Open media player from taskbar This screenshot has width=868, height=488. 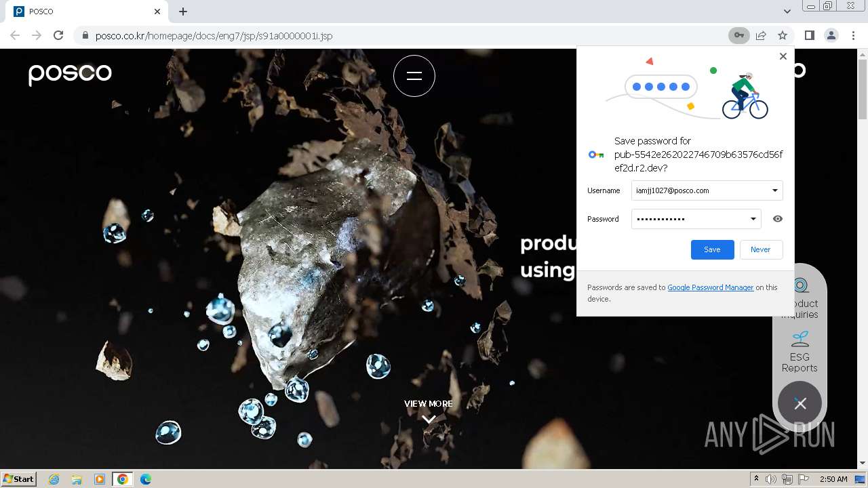pos(100,479)
